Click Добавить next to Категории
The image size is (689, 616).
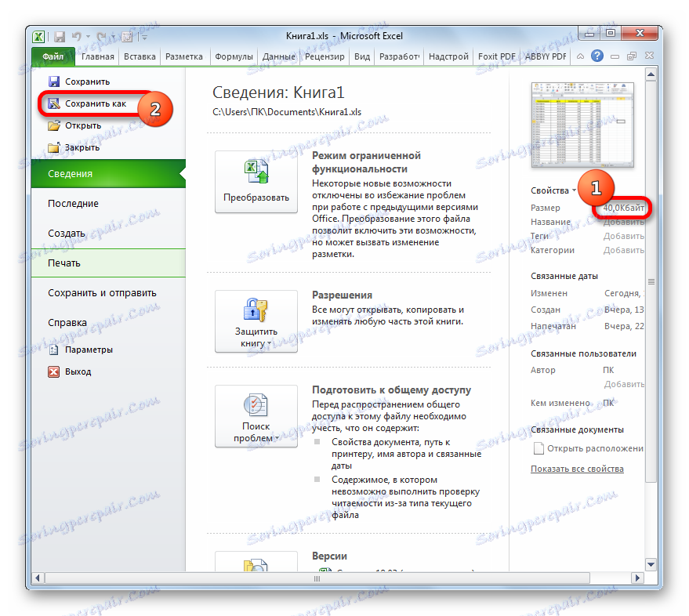click(623, 250)
